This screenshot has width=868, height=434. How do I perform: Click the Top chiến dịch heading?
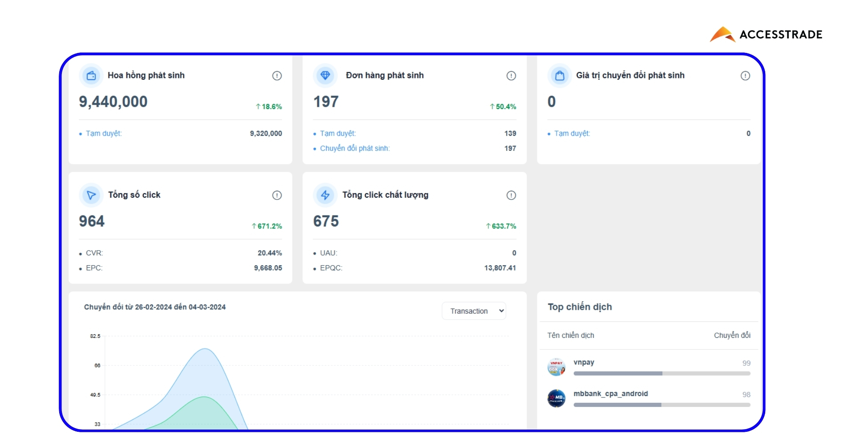coord(580,307)
